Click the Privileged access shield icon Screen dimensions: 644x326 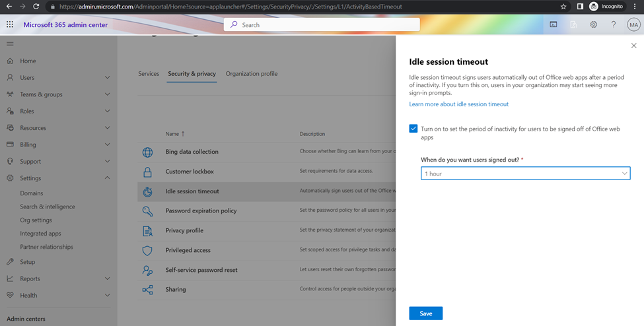[147, 251]
